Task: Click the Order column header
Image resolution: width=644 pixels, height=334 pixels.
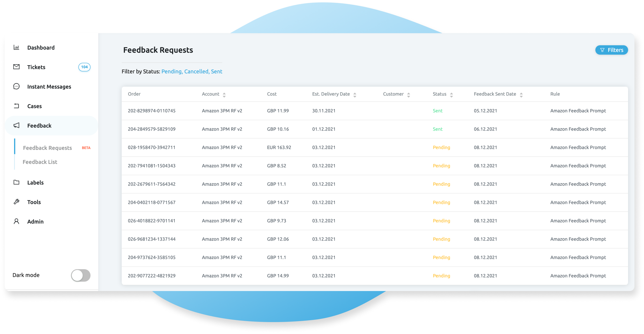Action: [x=134, y=94]
